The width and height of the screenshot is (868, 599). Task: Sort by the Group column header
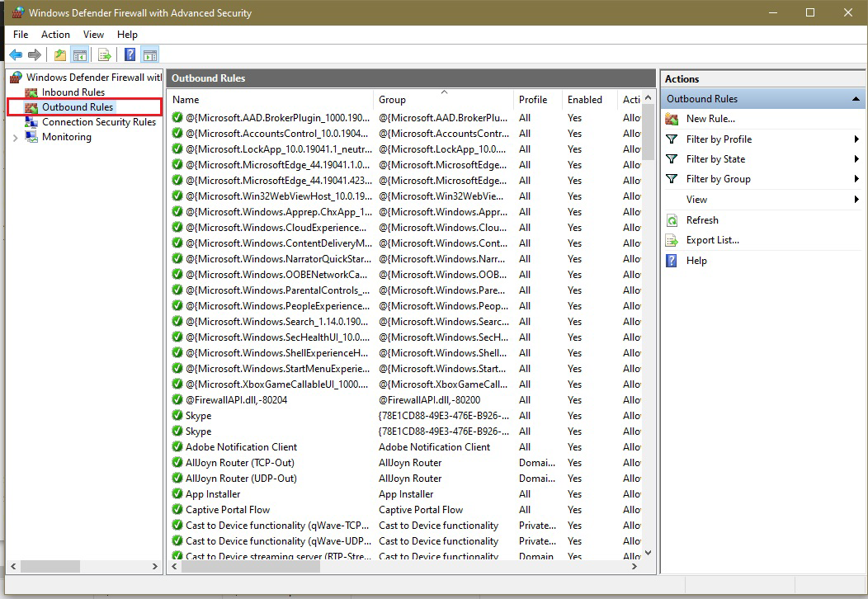[443, 100]
